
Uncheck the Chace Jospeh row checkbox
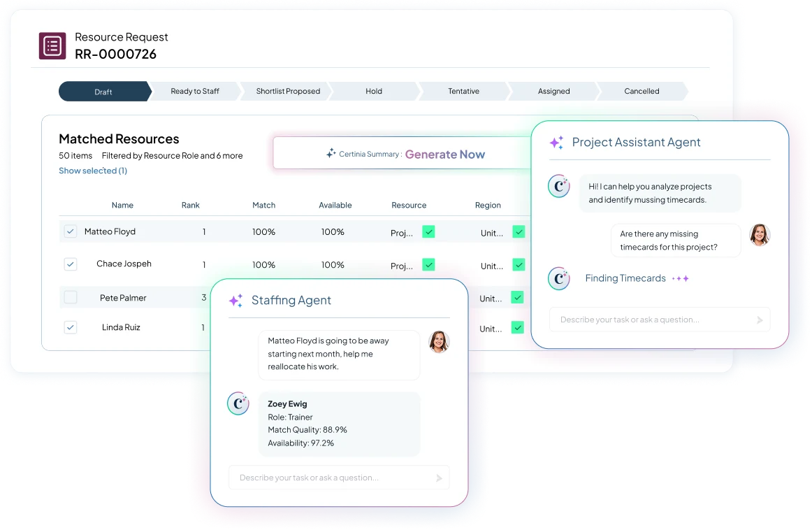(71, 264)
